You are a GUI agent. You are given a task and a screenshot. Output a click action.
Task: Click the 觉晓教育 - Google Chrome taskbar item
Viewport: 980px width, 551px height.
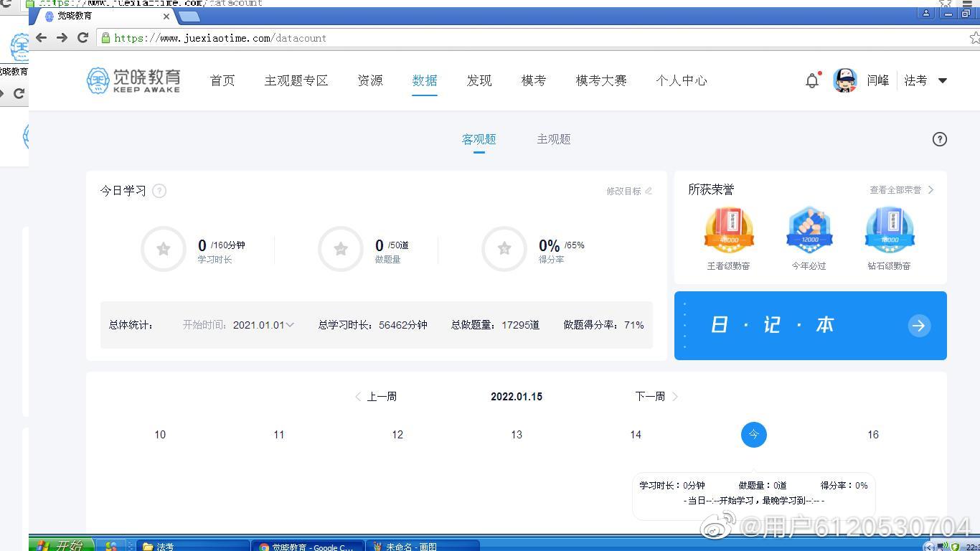tap(308, 546)
